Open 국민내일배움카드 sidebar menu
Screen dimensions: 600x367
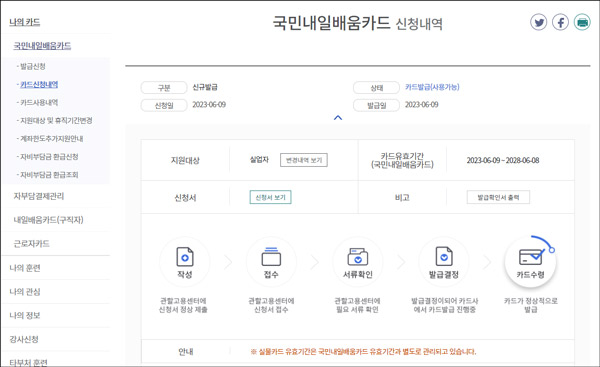click(42, 46)
